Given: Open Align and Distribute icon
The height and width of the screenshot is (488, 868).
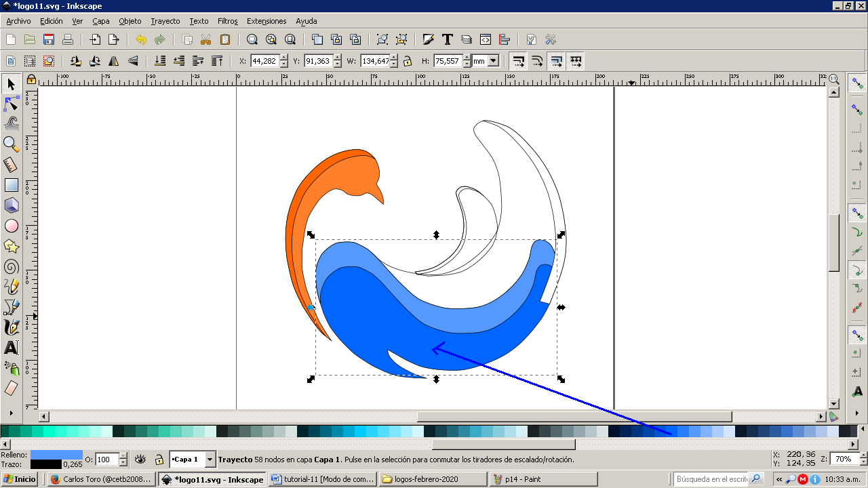Looking at the screenshot, I should click(x=505, y=39).
